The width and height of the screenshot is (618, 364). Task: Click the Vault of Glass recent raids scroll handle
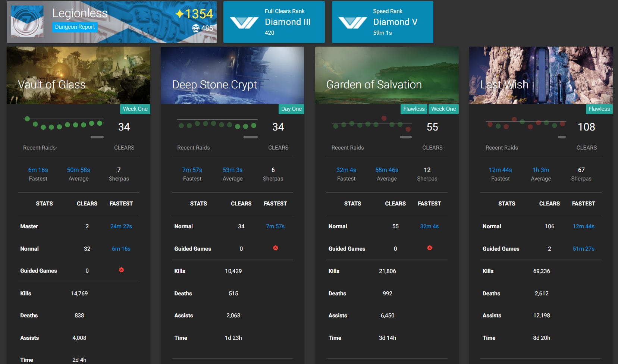[x=97, y=137]
